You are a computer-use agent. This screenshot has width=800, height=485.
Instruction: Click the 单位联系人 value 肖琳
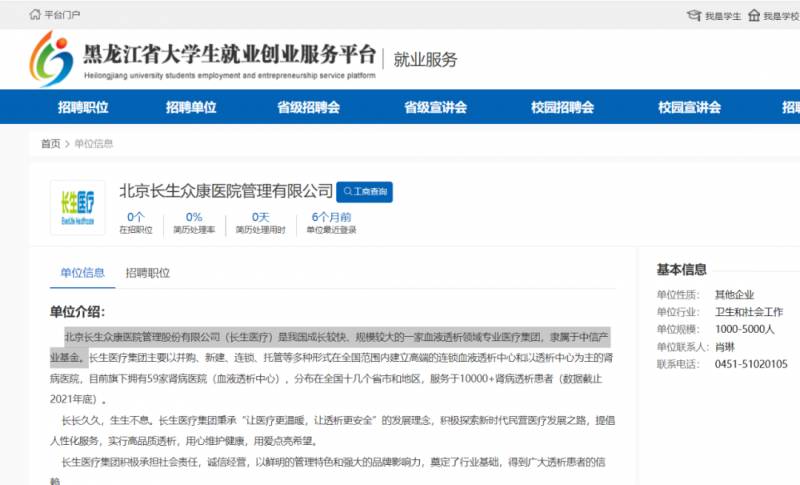(724, 347)
